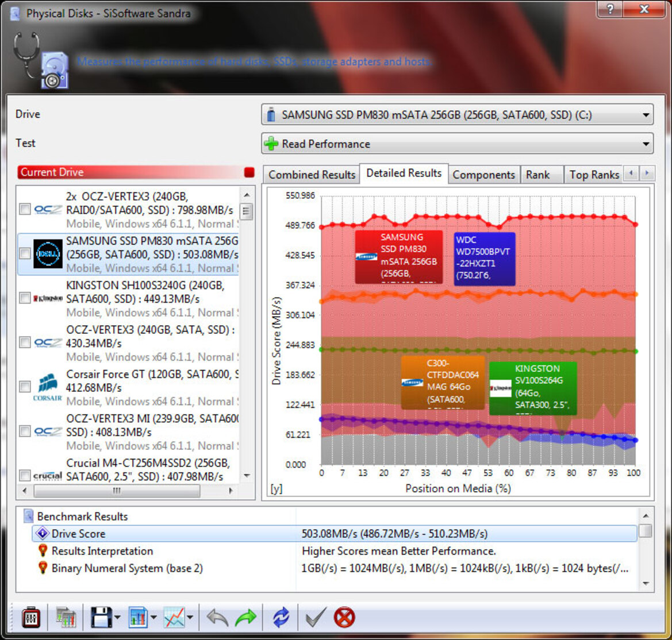This screenshot has height=640, width=672.
Task: Click the blue refresh arrows icon
Action: (x=281, y=618)
